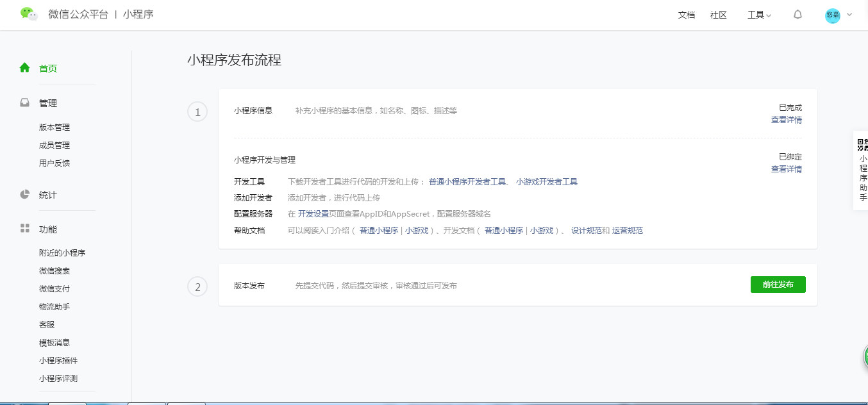Open the notification bell
The image size is (868, 405).
(797, 15)
